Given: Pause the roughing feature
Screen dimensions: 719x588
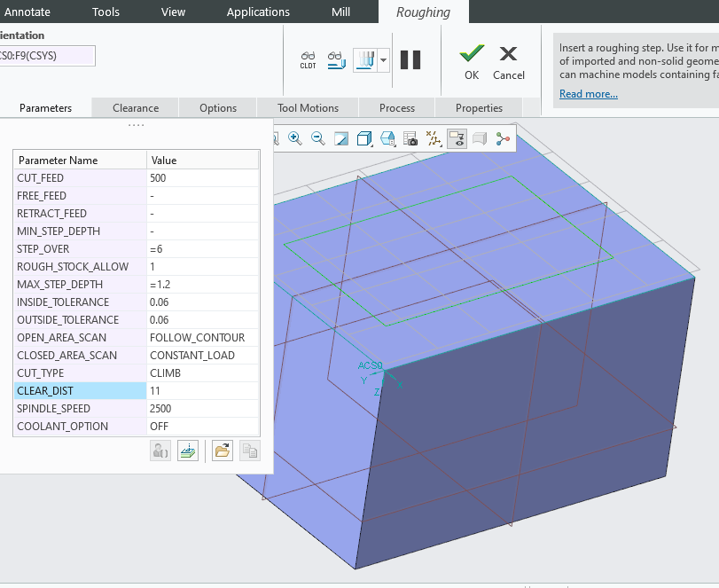Looking at the screenshot, I should tap(410, 60).
